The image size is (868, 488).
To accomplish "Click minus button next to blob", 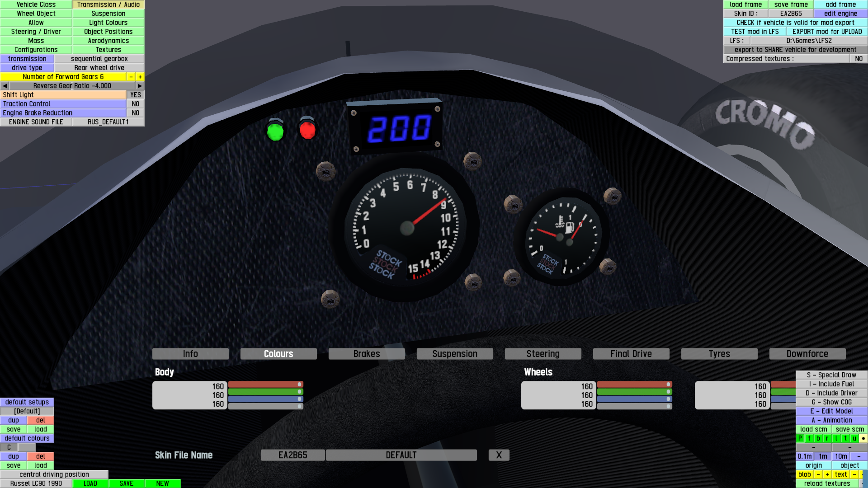I will [818, 474].
